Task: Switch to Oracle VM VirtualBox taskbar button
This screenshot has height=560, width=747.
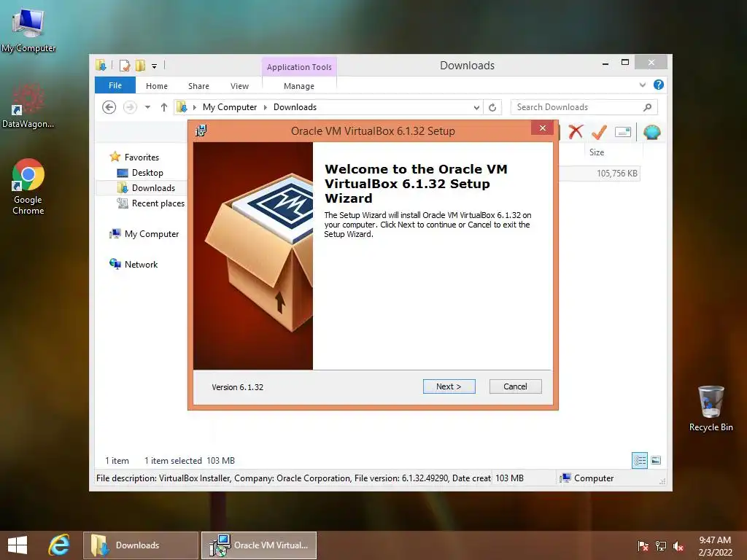Action: pyautogui.click(x=259, y=545)
